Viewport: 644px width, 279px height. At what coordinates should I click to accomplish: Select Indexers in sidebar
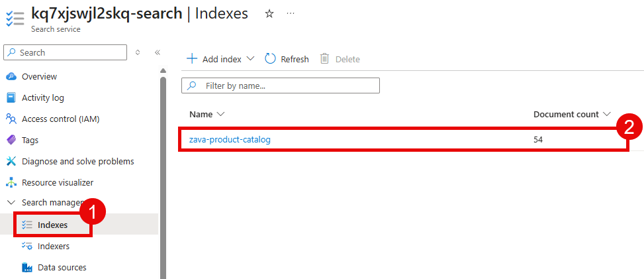click(54, 246)
